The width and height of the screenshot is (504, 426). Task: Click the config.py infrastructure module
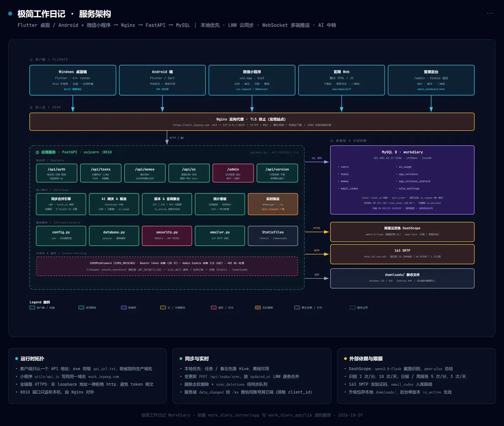61,236
